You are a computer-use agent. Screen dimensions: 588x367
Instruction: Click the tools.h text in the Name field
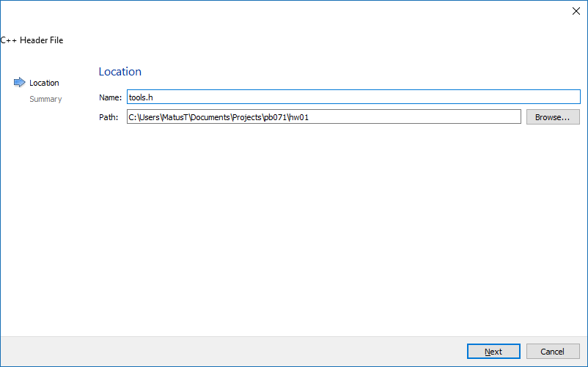[141, 97]
